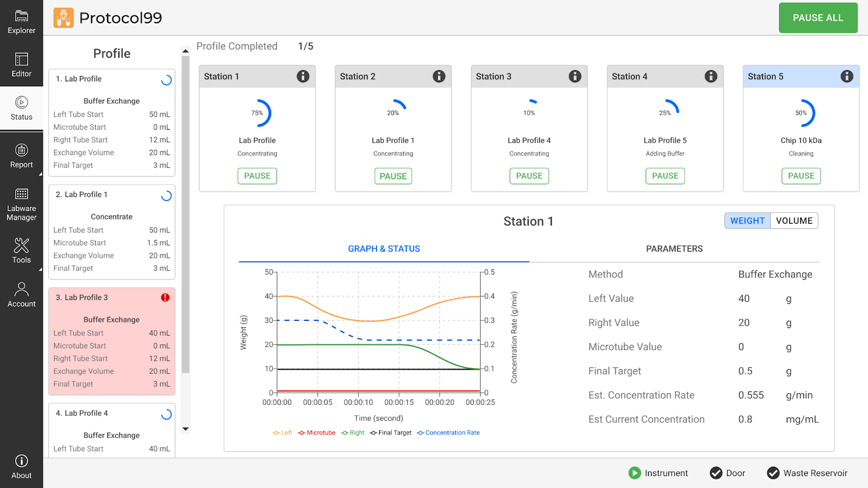Switch to the PARAMETERS tab
Image resolution: width=868 pixels, height=488 pixels.
pos(674,249)
